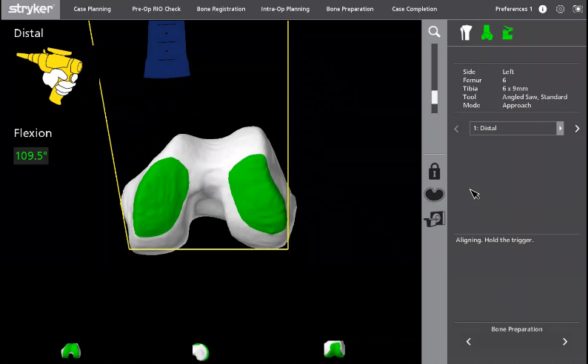Click the white bone status icon
This screenshot has height=364, width=588.
pyautogui.click(x=466, y=33)
